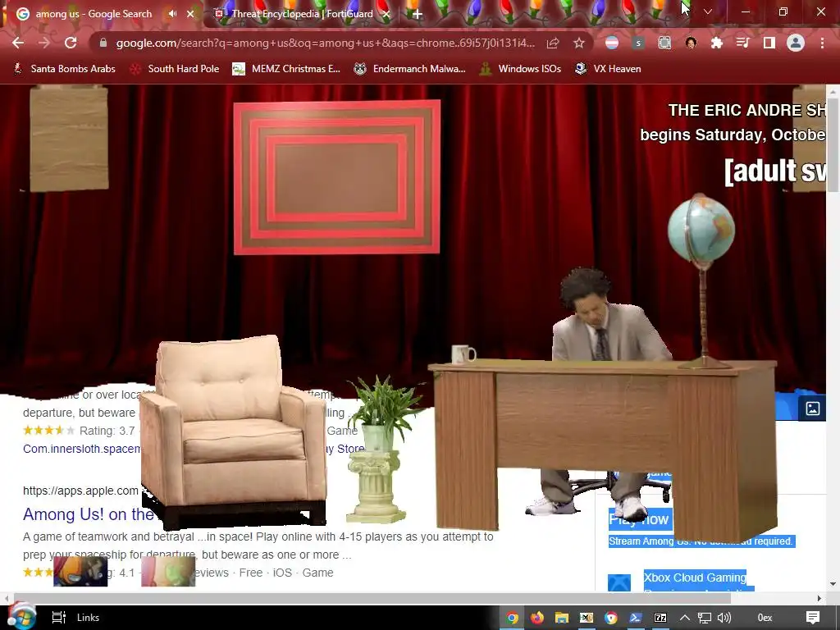The height and width of the screenshot is (630, 840).
Task: Open the volume control in the tray
Action: [x=724, y=618]
